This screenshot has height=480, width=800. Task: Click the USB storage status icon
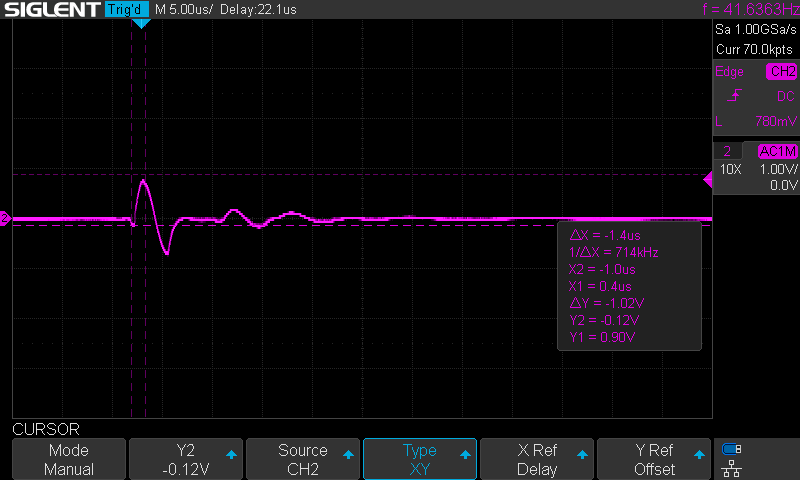(x=732, y=449)
